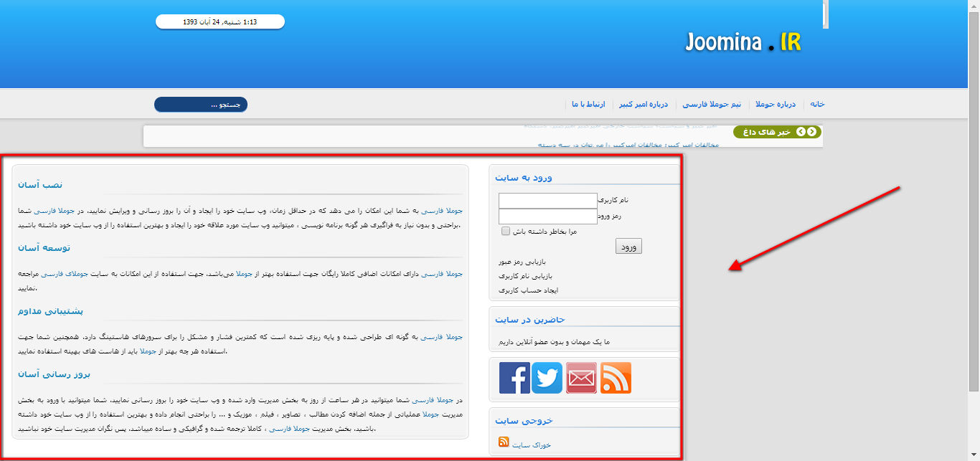The image size is (980, 461).
Task: Open the Twitter bird icon
Action: (547, 378)
